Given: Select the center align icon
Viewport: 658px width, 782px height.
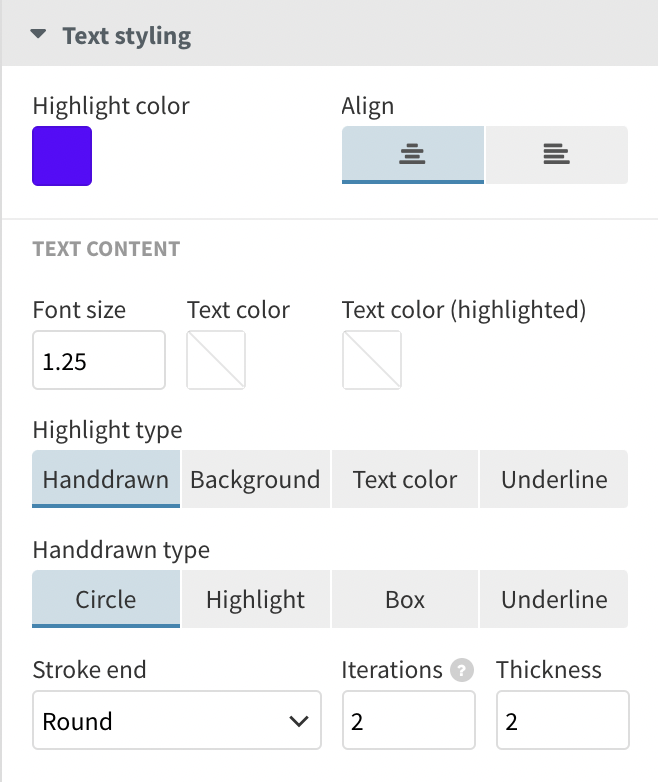Looking at the screenshot, I should click(412, 154).
